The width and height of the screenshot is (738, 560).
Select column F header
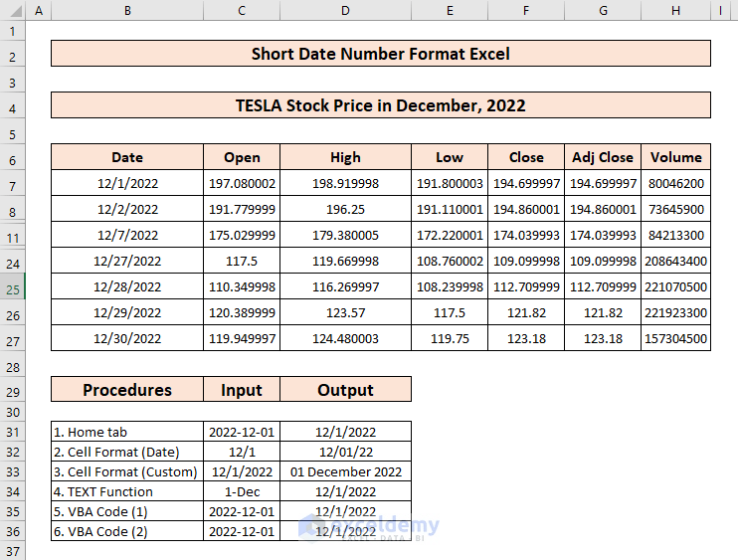[x=526, y=10]
